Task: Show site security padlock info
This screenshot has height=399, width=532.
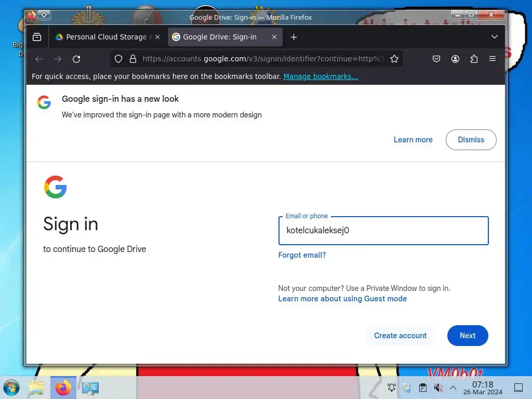Action: [x=133, y=59]
